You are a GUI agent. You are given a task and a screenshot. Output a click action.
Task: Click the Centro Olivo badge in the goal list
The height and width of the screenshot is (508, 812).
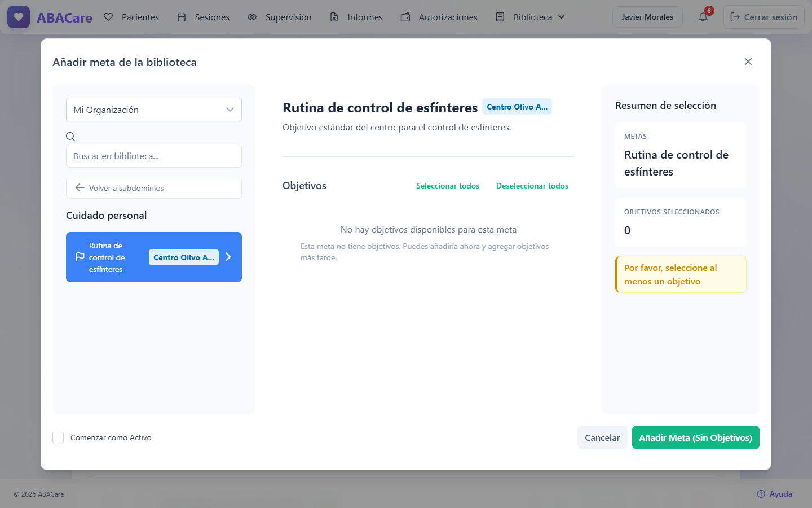pos(184,257)
